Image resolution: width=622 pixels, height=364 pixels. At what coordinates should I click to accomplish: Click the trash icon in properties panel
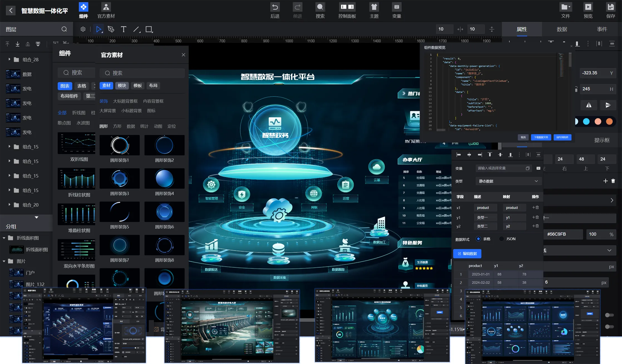[613, 181]
